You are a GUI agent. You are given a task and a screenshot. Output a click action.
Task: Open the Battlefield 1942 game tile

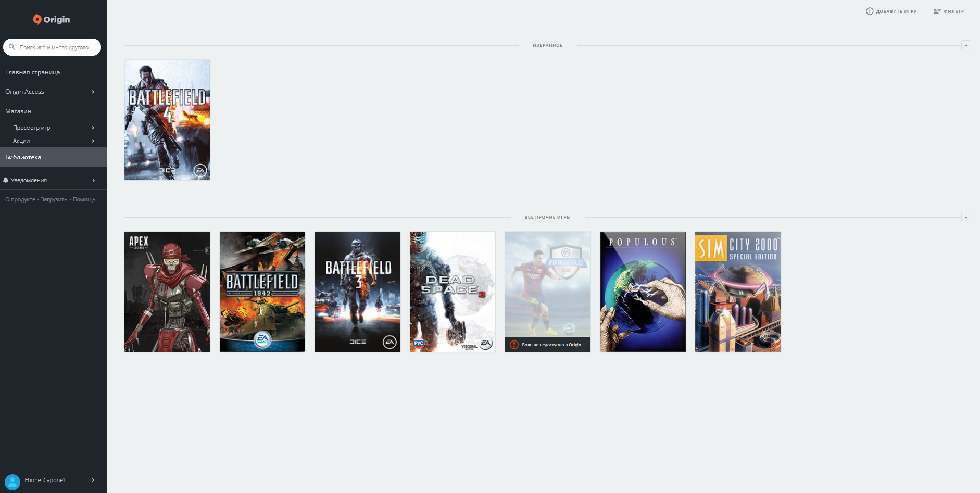(x=262, y=292)
